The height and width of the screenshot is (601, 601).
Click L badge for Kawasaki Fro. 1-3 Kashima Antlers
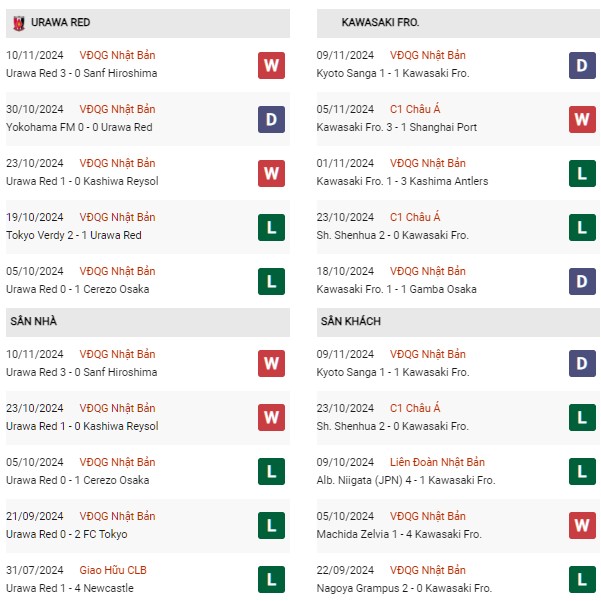click(582, 174)
